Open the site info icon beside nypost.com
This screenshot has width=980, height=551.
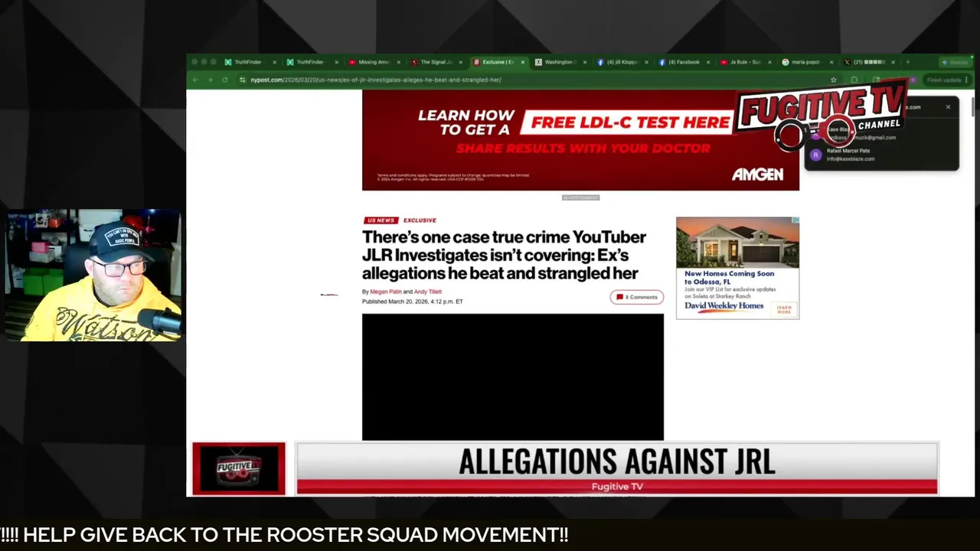tap(242, 80)
